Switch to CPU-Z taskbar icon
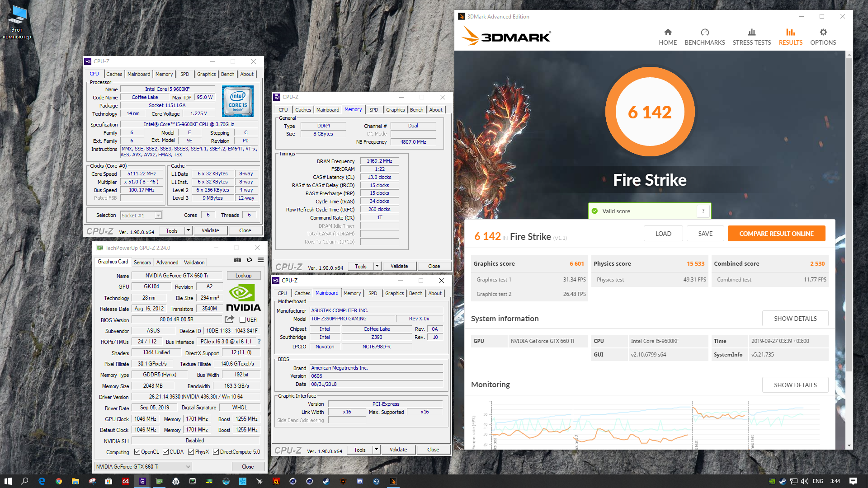This screenshot has height=488, width=868. 142,481
